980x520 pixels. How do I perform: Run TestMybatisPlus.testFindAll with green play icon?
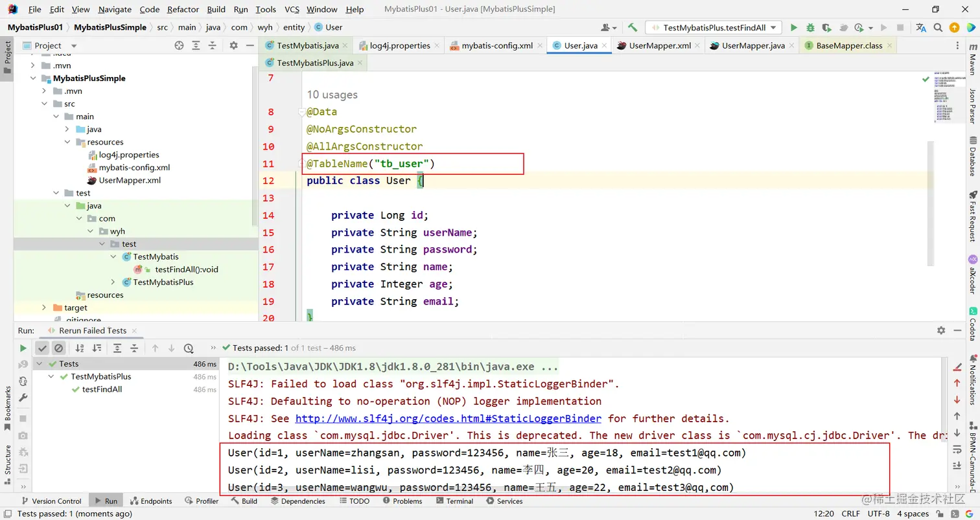793,28
